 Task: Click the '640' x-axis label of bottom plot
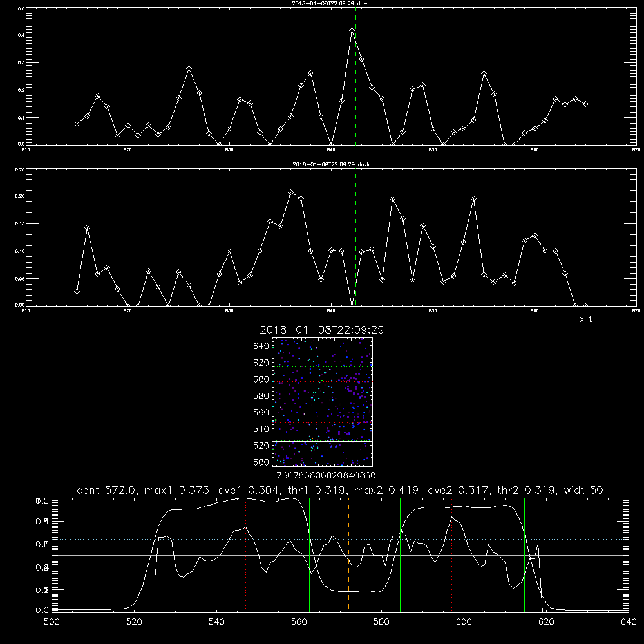629,622
